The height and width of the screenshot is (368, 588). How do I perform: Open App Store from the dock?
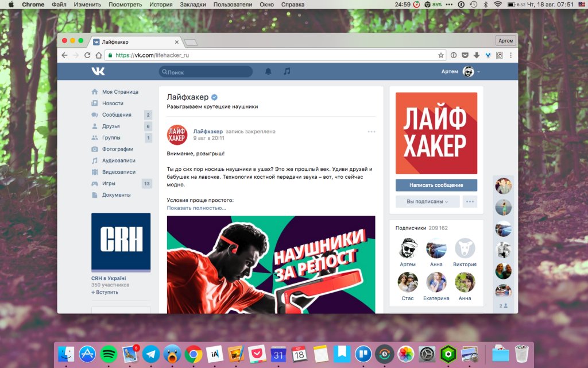87,354
